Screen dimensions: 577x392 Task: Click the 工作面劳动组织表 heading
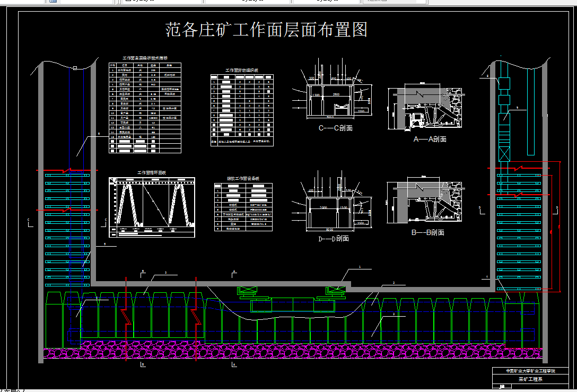(x=242, y=71)
